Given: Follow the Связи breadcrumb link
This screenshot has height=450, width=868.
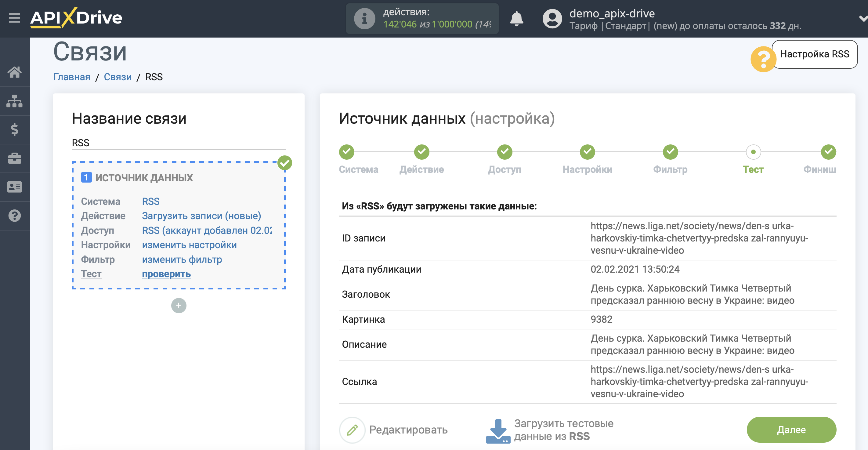Looking at the screenshot, I should pos(118,77).
